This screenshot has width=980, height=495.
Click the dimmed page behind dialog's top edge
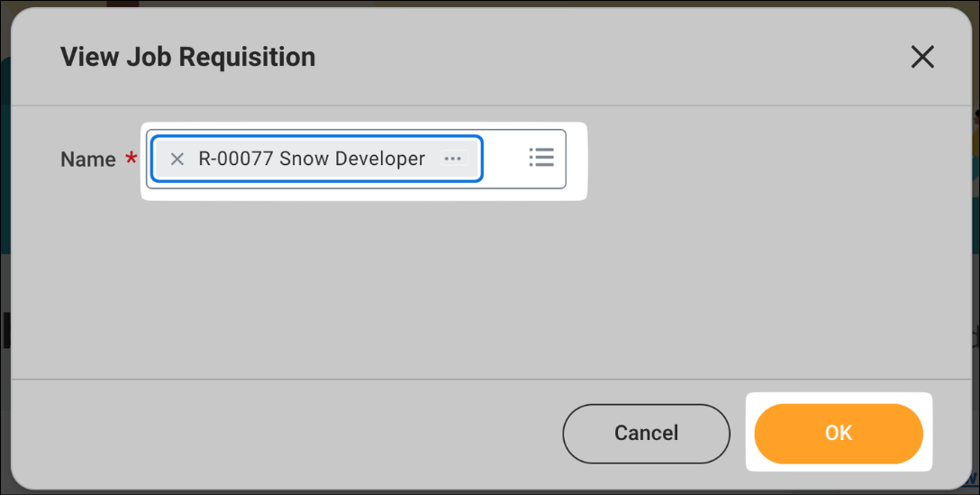(x=490, y=3)
